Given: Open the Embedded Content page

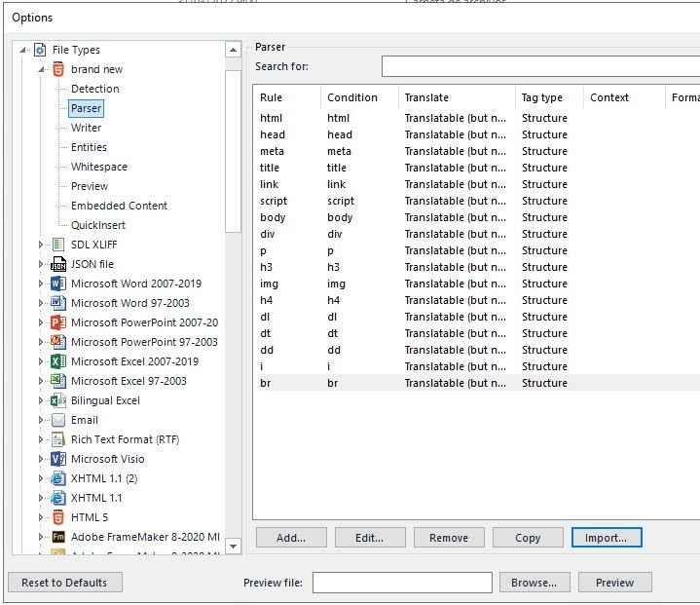Looking at the screenshot, I should [x=119, y=206].
